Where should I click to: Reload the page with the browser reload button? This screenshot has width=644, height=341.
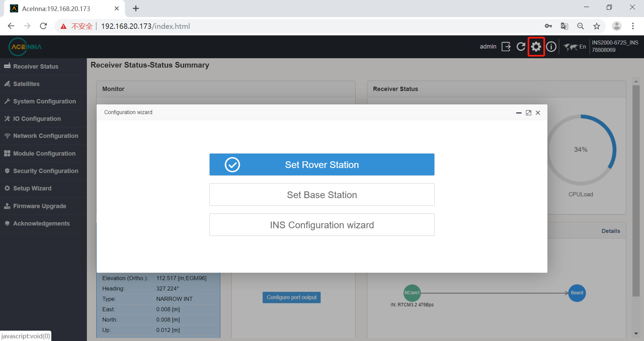pos(44,26)
